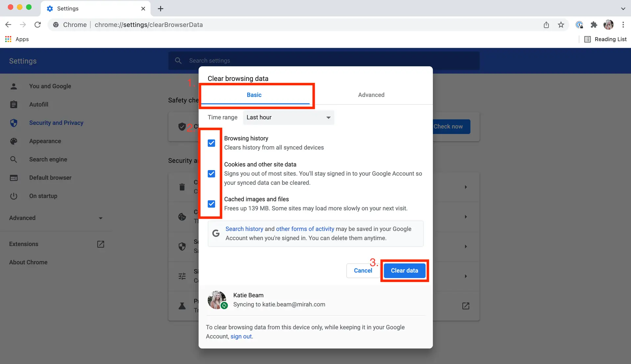Image resolution: width=631 pixels, height=364 pixels.
Task: Uncheck Cached images and files
Action: point(211,204)
